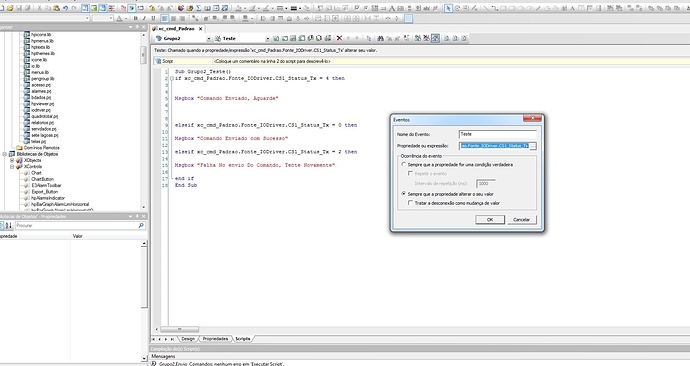690x366 pixels.
Task: Select the pointer selection tool
Action: tap(448, 8)
